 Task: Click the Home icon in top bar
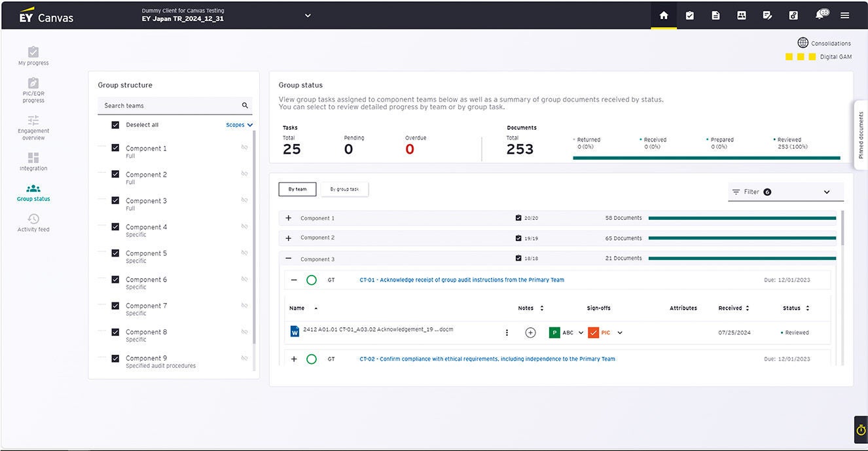664,16
